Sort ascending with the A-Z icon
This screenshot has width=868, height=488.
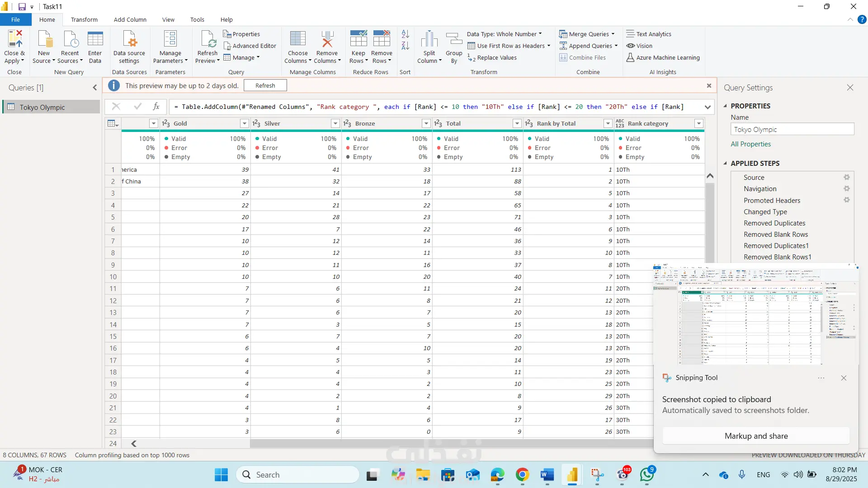[x=405, y=34]
